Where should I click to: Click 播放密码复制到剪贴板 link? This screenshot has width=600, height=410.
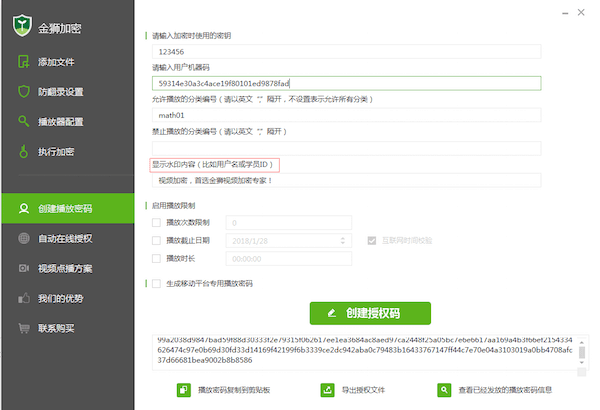[x=234, y=390]
